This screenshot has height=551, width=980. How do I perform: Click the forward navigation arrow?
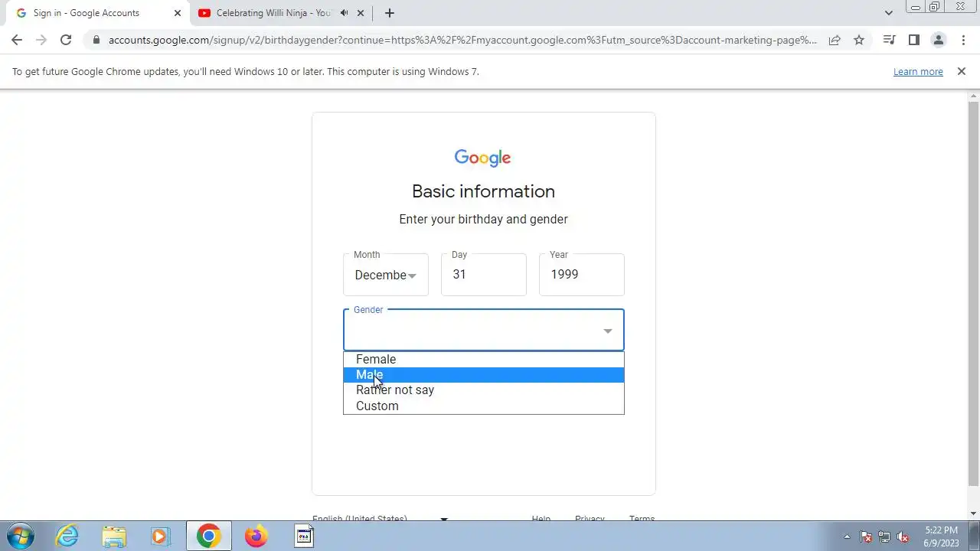[x=41, y=40]
